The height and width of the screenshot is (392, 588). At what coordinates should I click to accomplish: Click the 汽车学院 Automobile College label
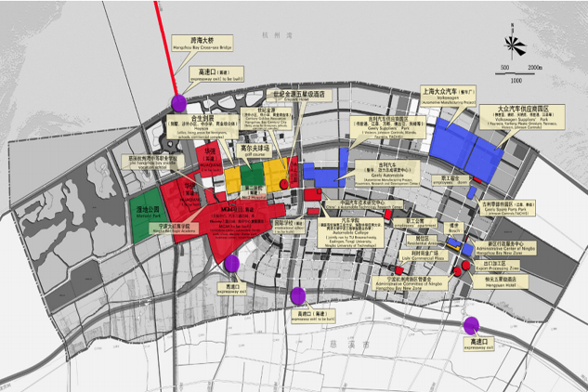350,232
